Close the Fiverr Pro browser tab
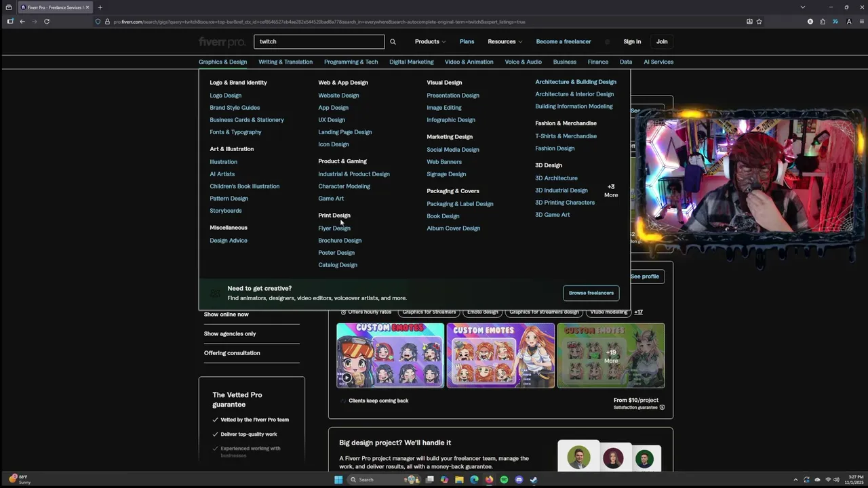 87,7
